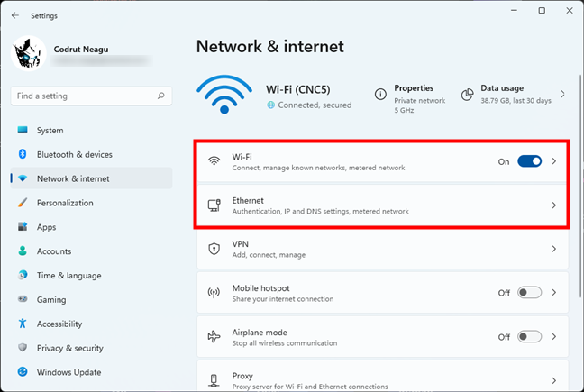This screenshot has width=584, height=392.
Task: Click the Ethernet computer icon
Action: 214,205
